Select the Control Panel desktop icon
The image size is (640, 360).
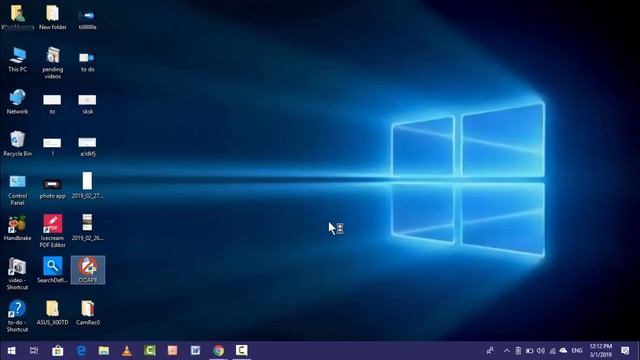coord(18,190)
